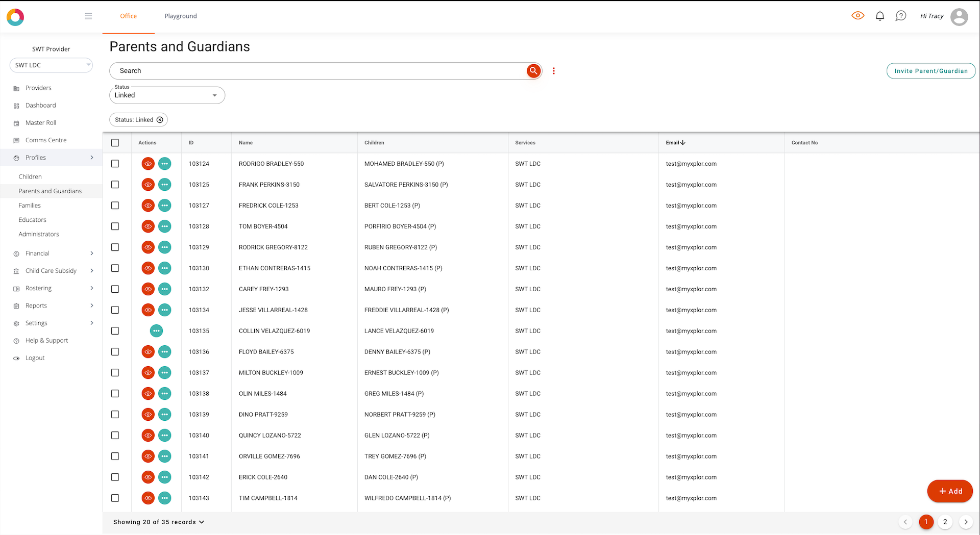Screen dimensions: 980x535
Task: Collapse the Profiles sidebar section
Action: 51,158
